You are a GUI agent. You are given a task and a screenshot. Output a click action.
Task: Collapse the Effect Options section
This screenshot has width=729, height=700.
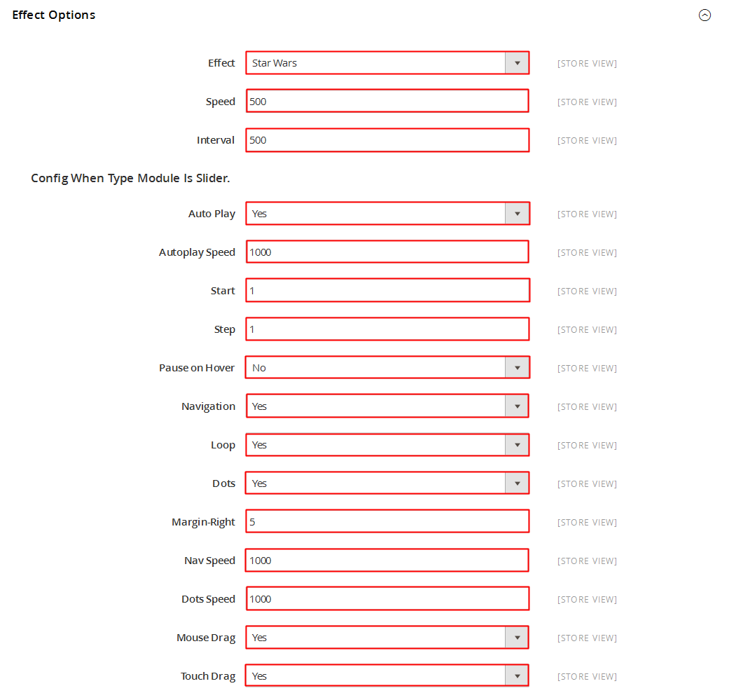704,15
